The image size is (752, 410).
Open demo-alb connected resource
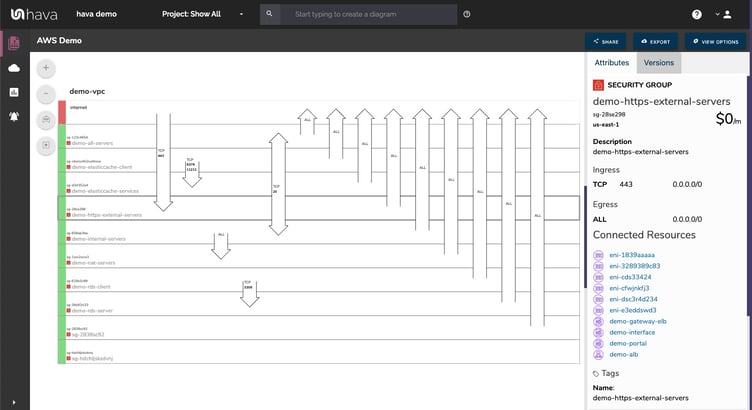tap(623, 354)
